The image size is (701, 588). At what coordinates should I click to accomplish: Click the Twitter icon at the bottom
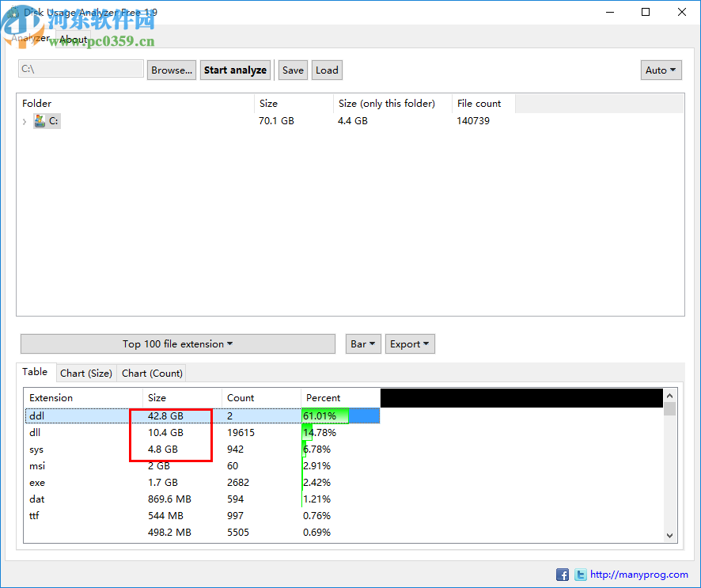pyautogui.click(x=580, y=574)
